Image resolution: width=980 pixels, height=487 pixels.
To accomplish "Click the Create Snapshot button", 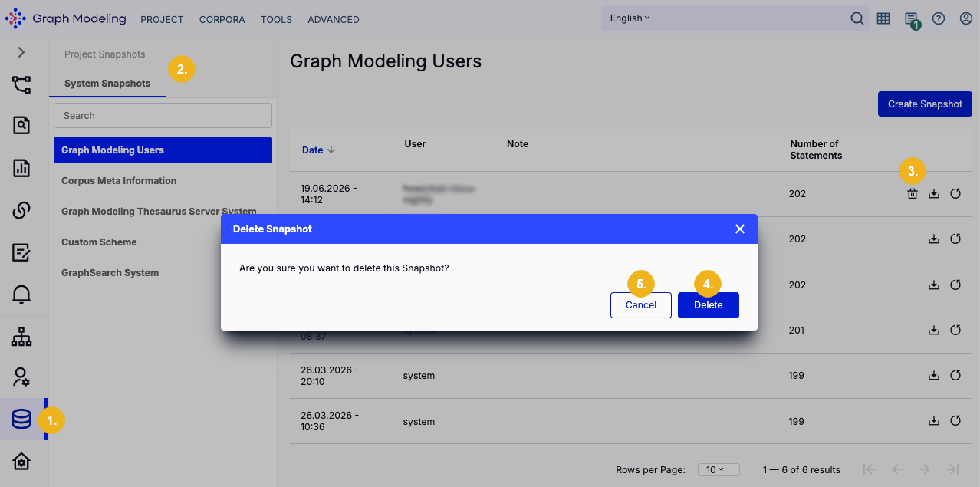I will pyautogui.click(x=925, y=104).
